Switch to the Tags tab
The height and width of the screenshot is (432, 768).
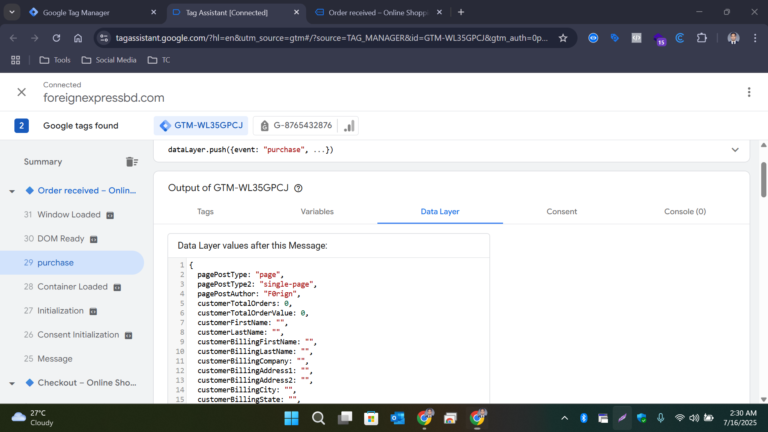click(x=205, y=212)
